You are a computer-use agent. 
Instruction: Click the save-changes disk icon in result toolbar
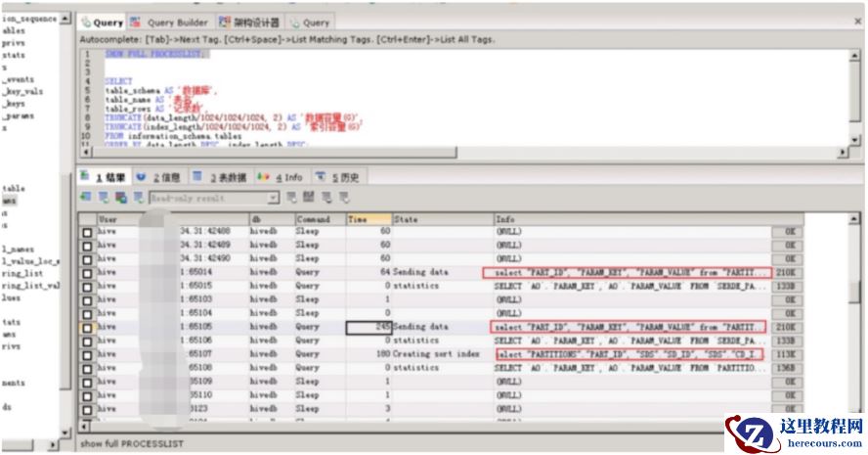(309, 197)
